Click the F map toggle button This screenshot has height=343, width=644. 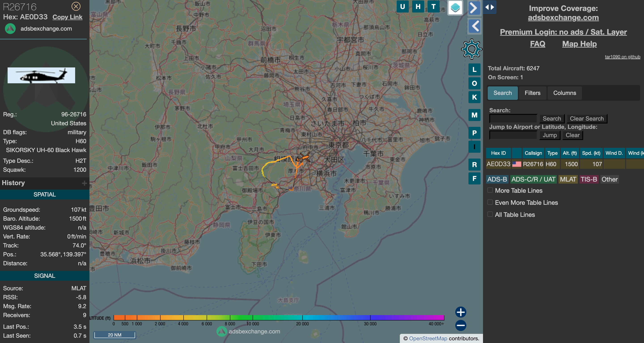[474, 178]
